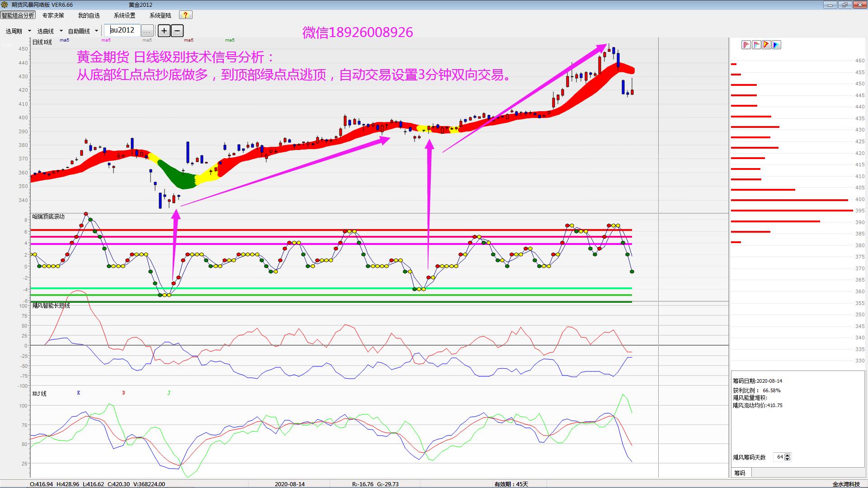The image size is (868, 488).
Task: Click the minus zoom-out chart button
Action: (x=177, y=31)
